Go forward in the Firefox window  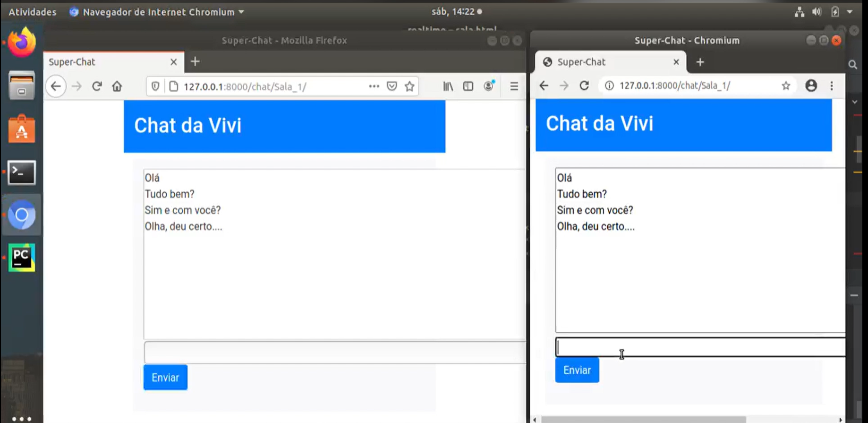(77, 86)
